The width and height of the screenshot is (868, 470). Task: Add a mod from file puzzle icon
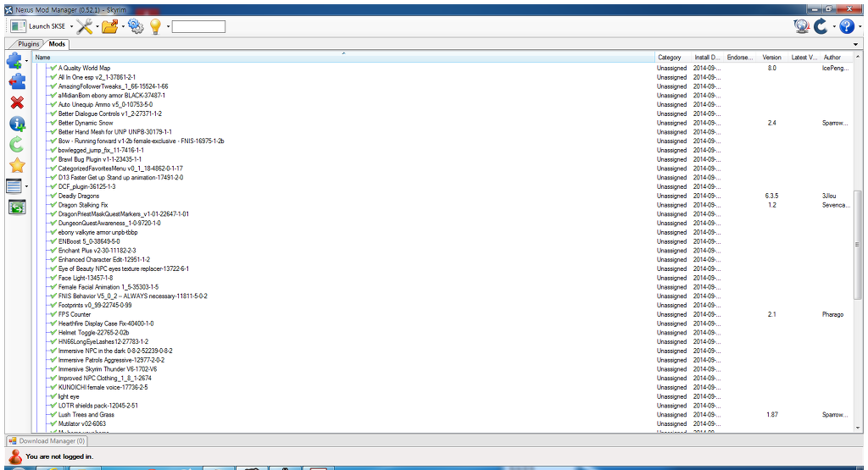coord(14,60)
